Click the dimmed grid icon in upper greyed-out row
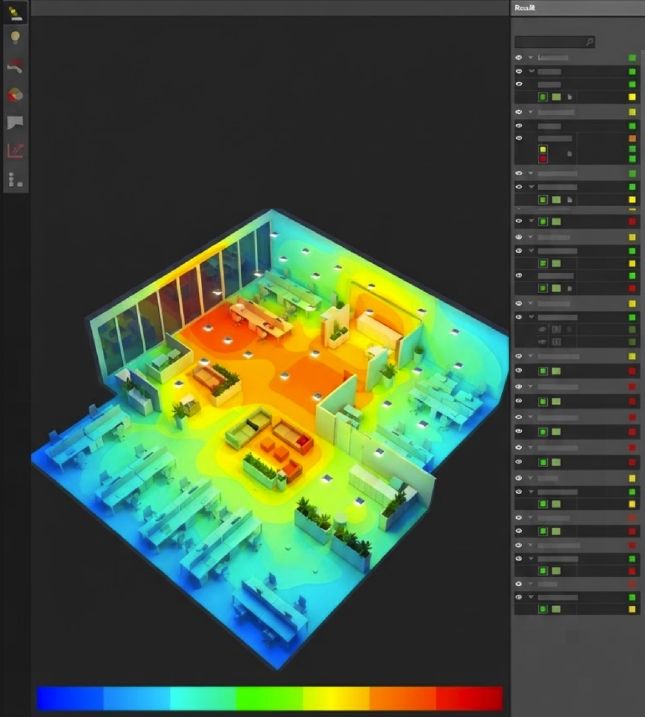Image resolution: width=645 pixels, height=717 pixels. click(556, 329)
